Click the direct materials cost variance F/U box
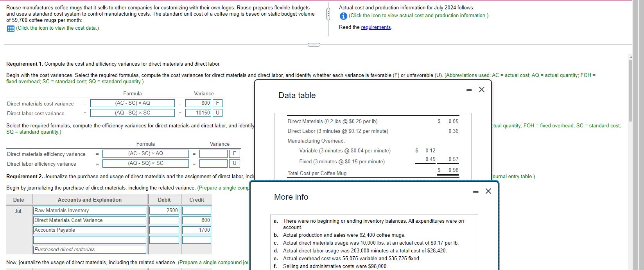 pos(217,103)
